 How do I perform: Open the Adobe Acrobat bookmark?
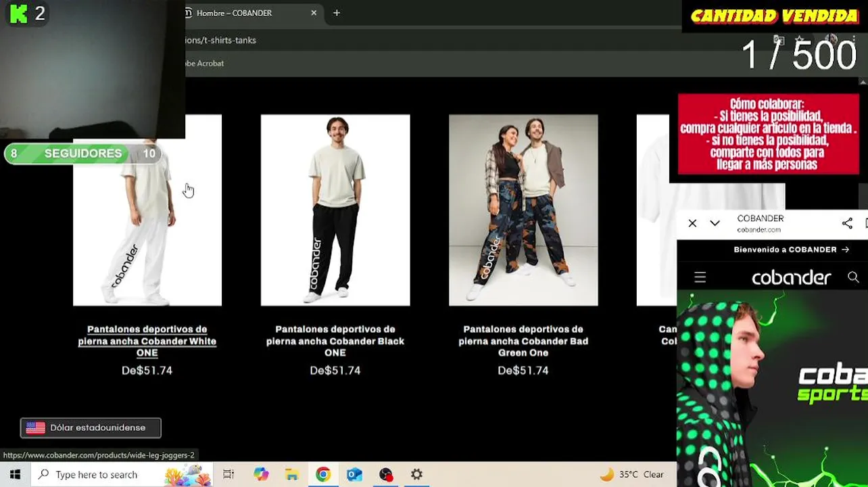[x=204, y=63]
